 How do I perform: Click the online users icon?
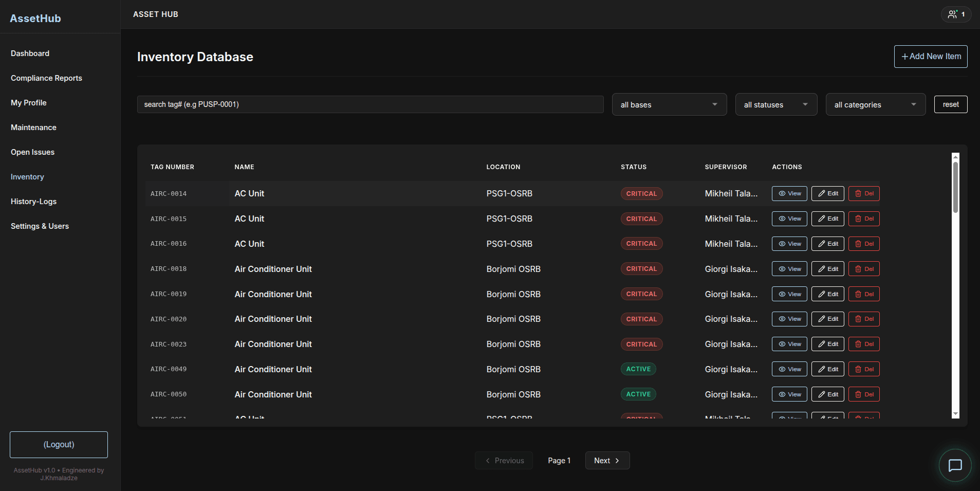(956, 14)
